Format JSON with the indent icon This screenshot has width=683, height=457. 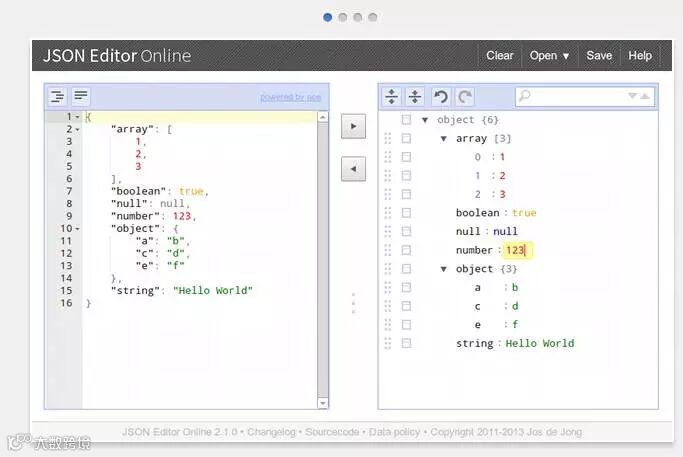click(57, 96)
